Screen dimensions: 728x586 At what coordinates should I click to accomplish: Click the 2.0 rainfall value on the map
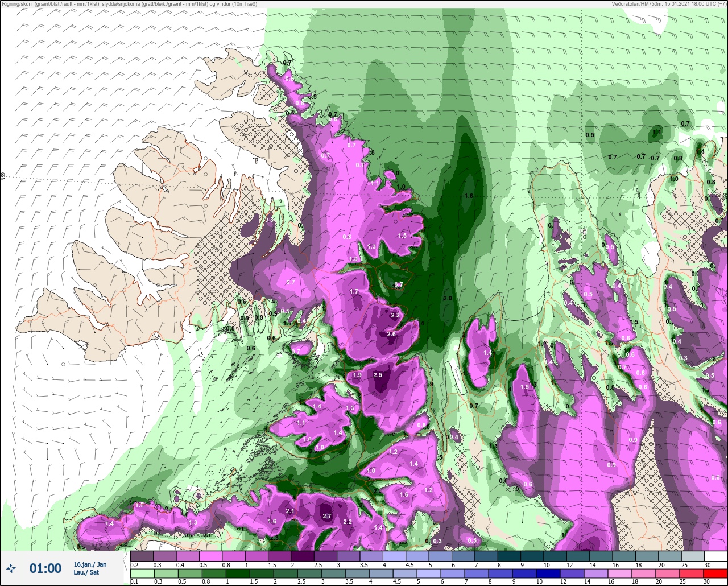tap(447, 298)
